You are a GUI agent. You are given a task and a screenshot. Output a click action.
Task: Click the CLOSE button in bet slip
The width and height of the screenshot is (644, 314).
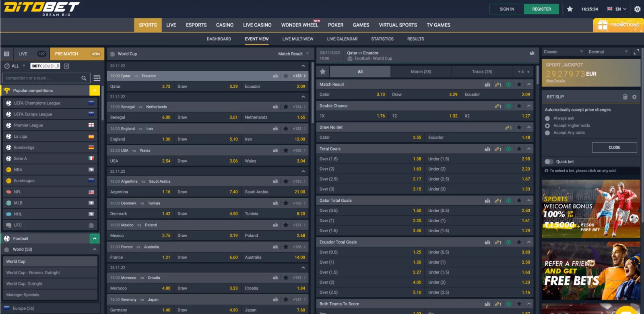[x=614, y=147]
